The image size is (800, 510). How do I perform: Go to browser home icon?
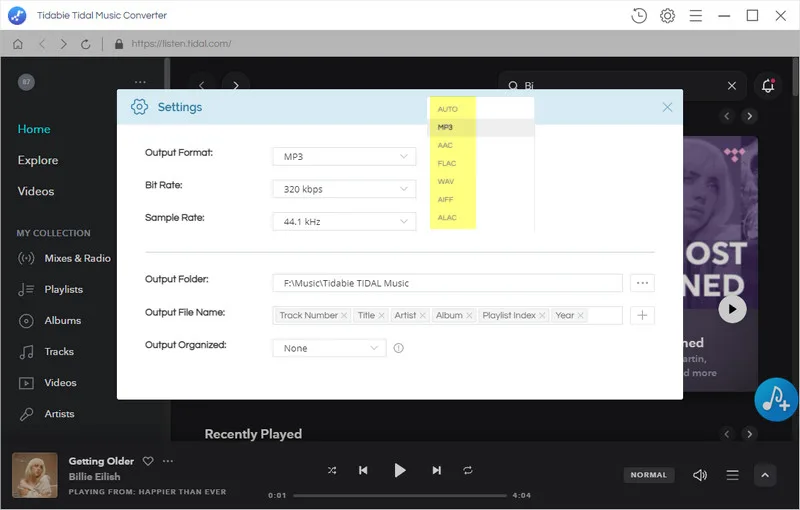point(18,44)
